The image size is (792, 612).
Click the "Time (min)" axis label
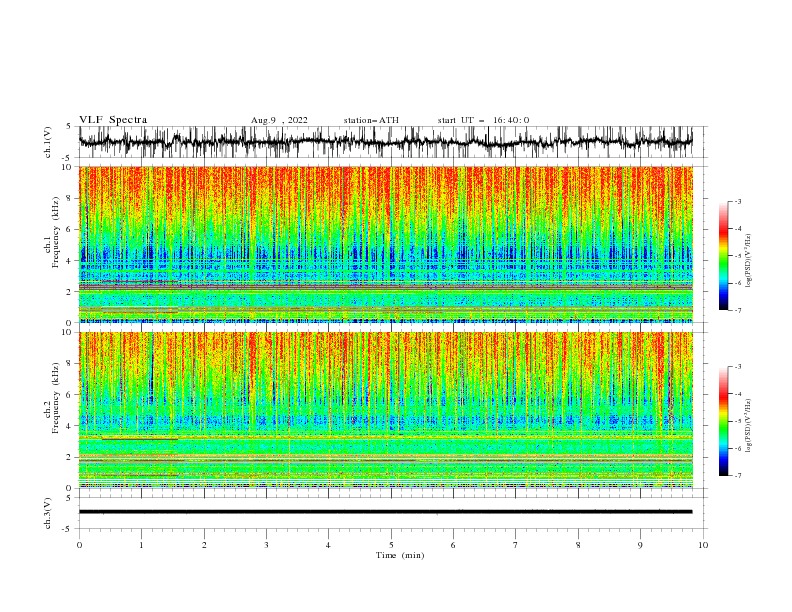click(x=400, y=555)
